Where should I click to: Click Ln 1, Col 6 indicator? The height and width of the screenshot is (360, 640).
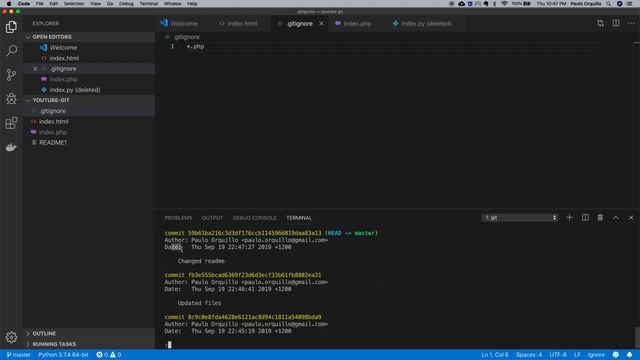pos(495,355)
